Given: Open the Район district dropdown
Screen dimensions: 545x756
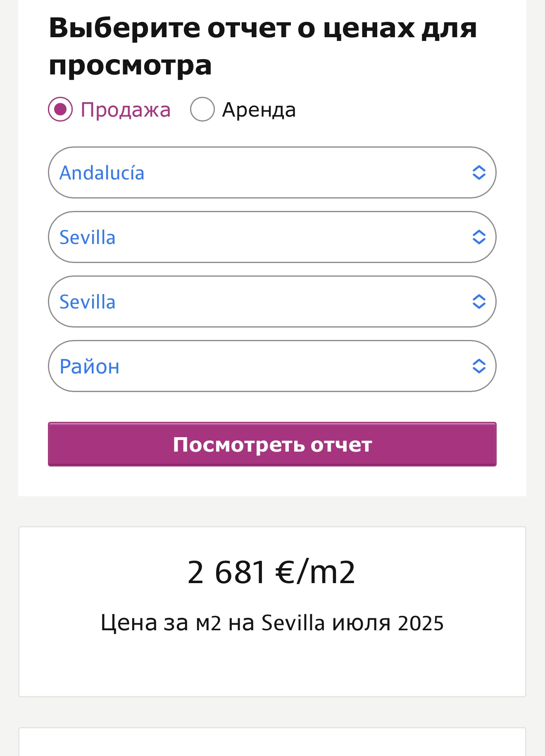Looking at the screenshot, I should click(272, 366).
